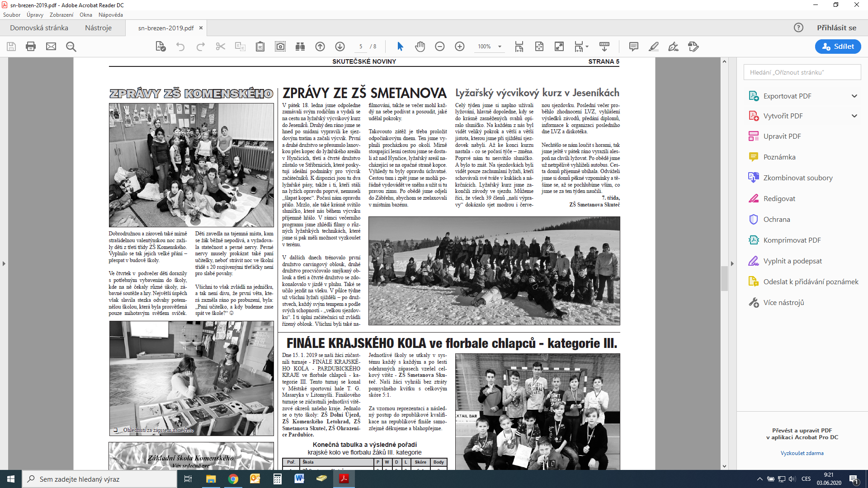Viewport: 868px width, 488px height.
Task: Click the Hledání tools search field
Action: 802,72
